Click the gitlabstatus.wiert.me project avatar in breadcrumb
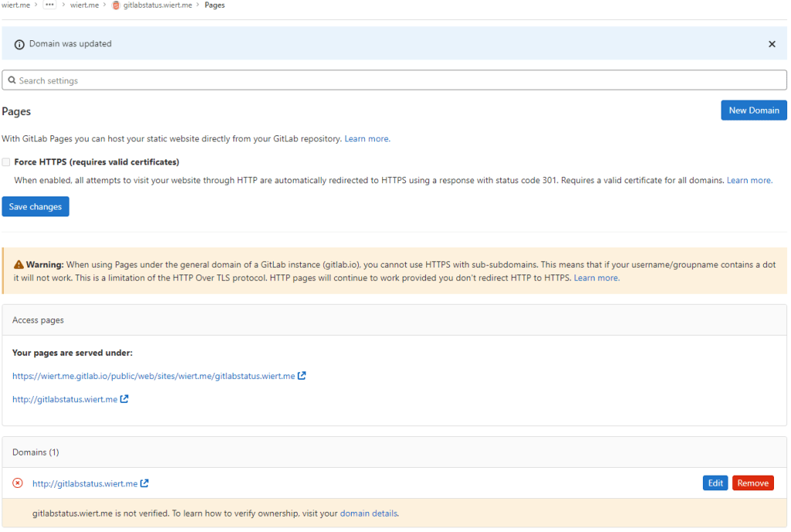This screenshot has height=532, width=791. (116, 5)
